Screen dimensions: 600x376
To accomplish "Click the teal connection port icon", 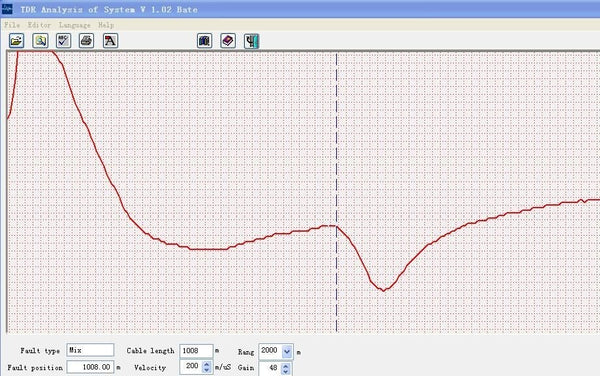I will [251, 41].
